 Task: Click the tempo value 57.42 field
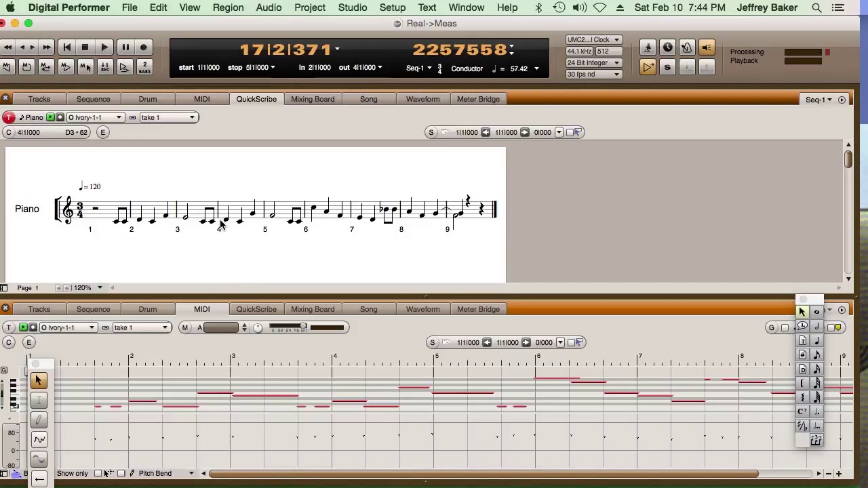tap(519, 68)
